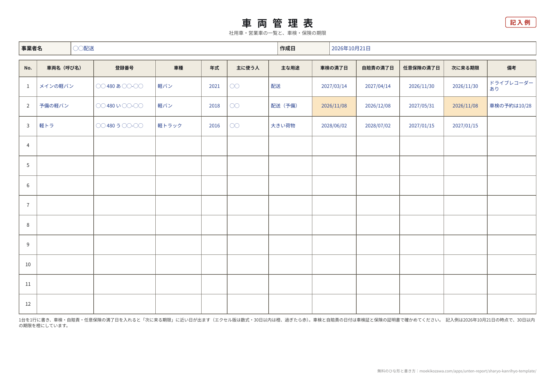Viewport: 555px width, 392px height.
Task: Click the 車種 column header
Action: coord(178,68)
